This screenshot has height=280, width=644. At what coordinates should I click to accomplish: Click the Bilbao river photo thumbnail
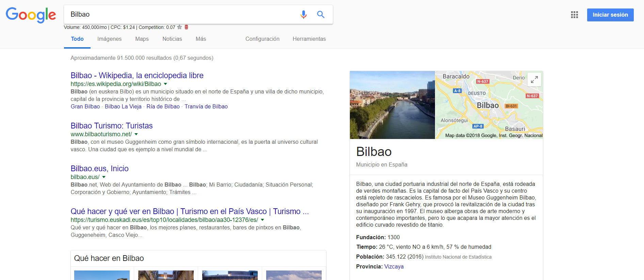[392, 105]
